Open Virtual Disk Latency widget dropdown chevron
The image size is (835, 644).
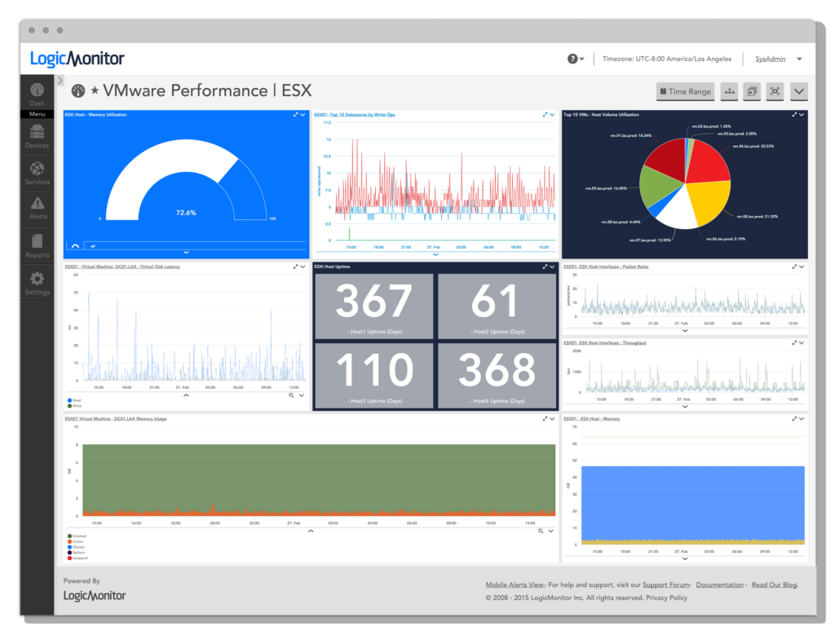(x=303, y=267)
